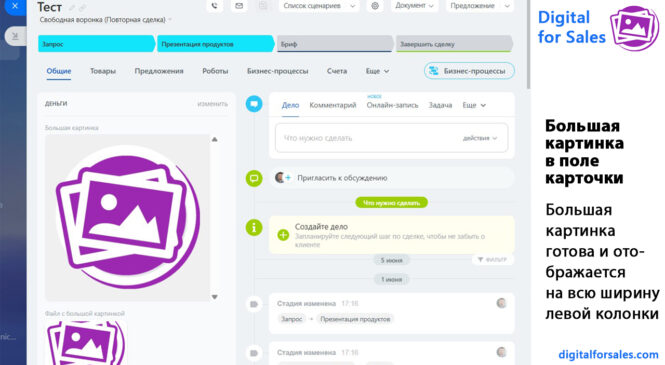Click the 1 июня date marker
This screenshot has height=365, width=665.
pyautogui.click(x=391, y=279)
